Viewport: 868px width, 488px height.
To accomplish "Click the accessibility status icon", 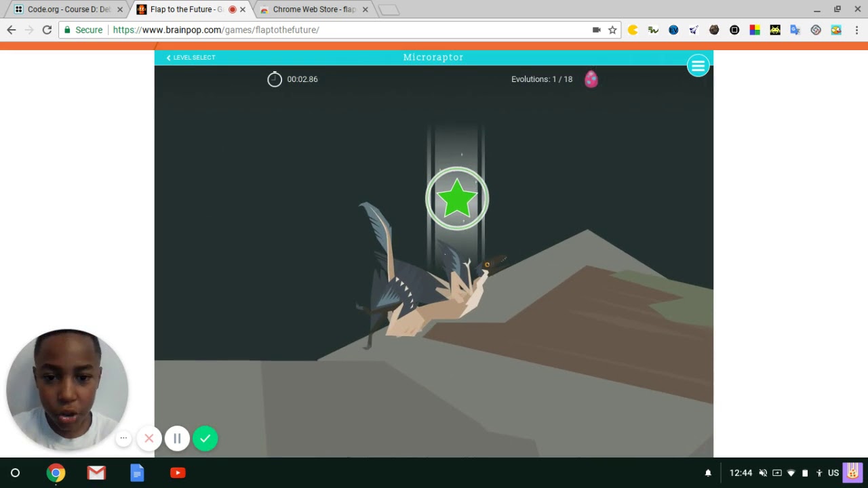I will tap(819, 473).
